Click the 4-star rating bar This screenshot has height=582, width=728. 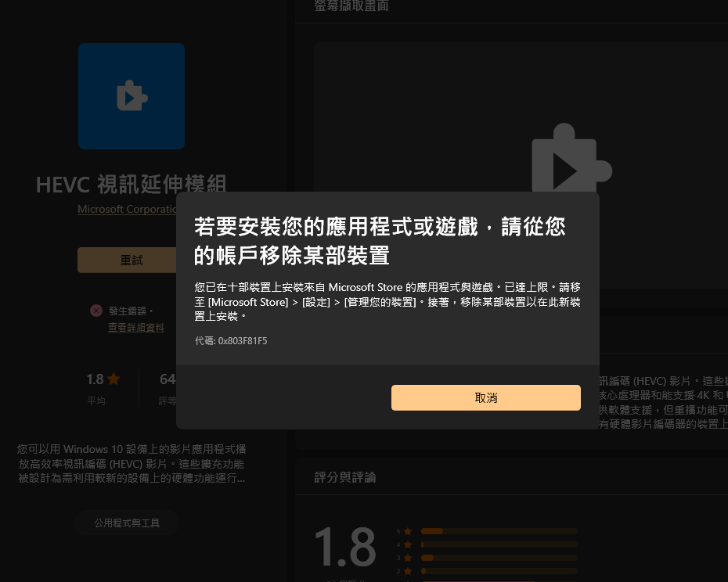[499, 544]
